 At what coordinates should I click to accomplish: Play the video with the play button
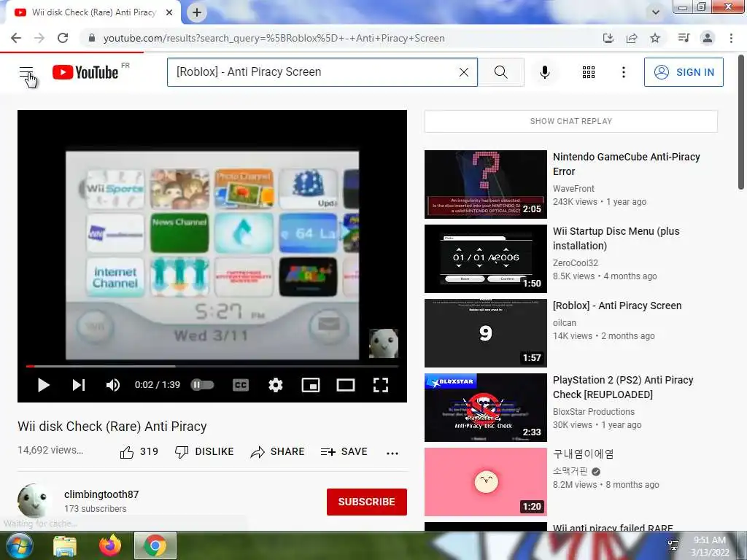(x=43, y=385)
